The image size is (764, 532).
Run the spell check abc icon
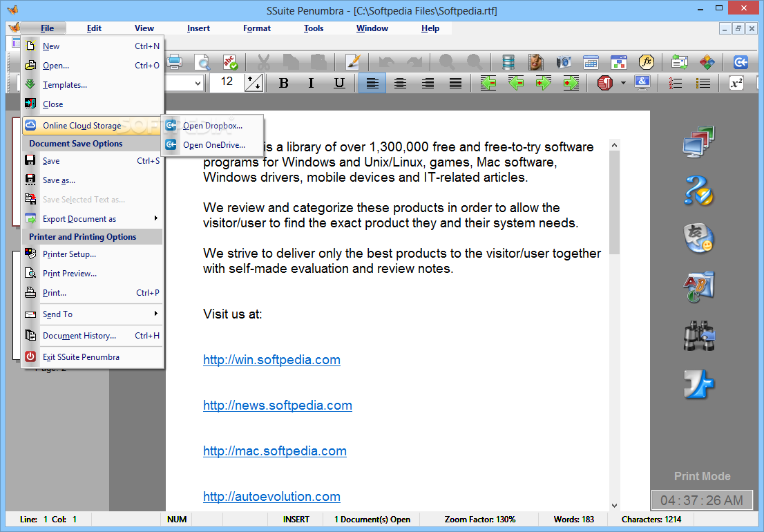230,62
